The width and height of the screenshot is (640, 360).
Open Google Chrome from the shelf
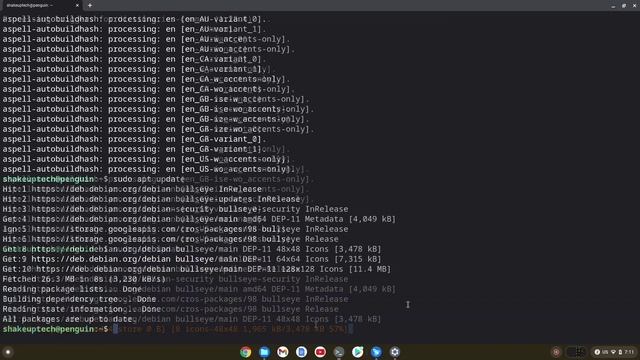click(x=246, y=352)
